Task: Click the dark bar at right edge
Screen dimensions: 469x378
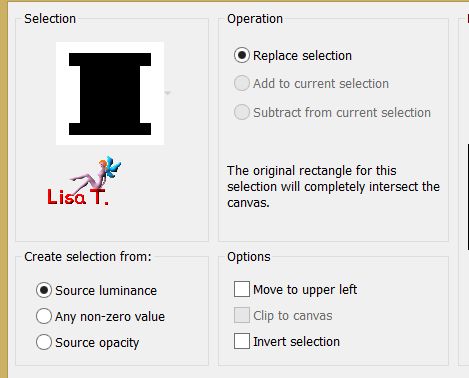Action: pos(468,197)
